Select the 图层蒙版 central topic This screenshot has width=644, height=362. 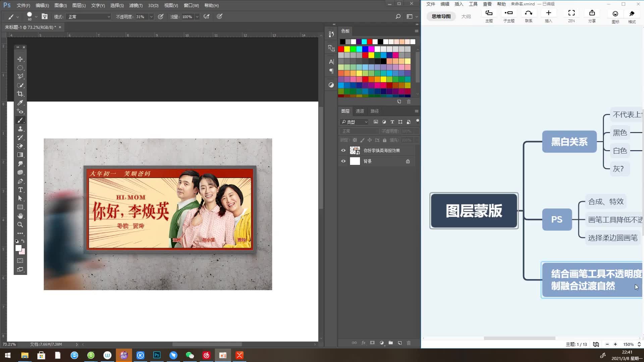click(x=474, y=211)
